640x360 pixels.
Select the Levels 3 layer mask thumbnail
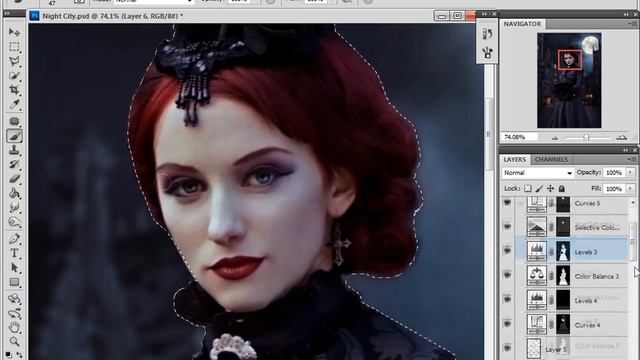pyautogui.click(x=563, y=251)
